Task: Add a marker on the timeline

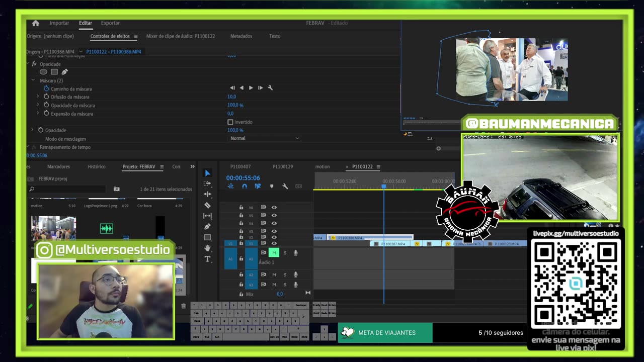Action: coord(272,187)
